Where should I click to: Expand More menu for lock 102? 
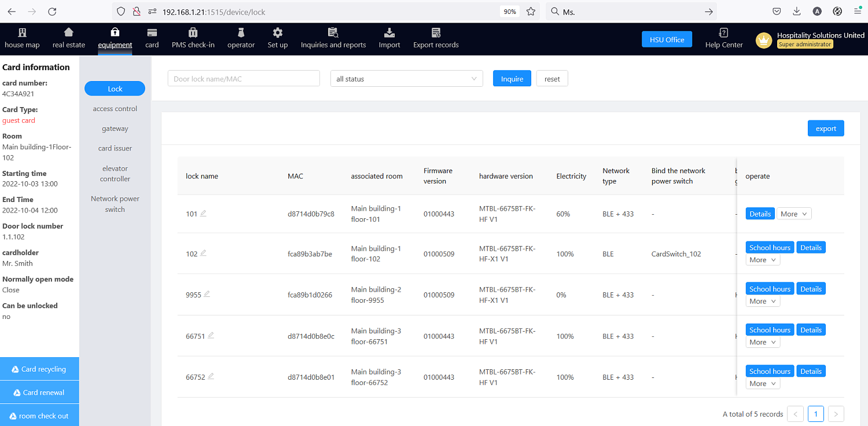pyautogui.click(x=763, y=260)
